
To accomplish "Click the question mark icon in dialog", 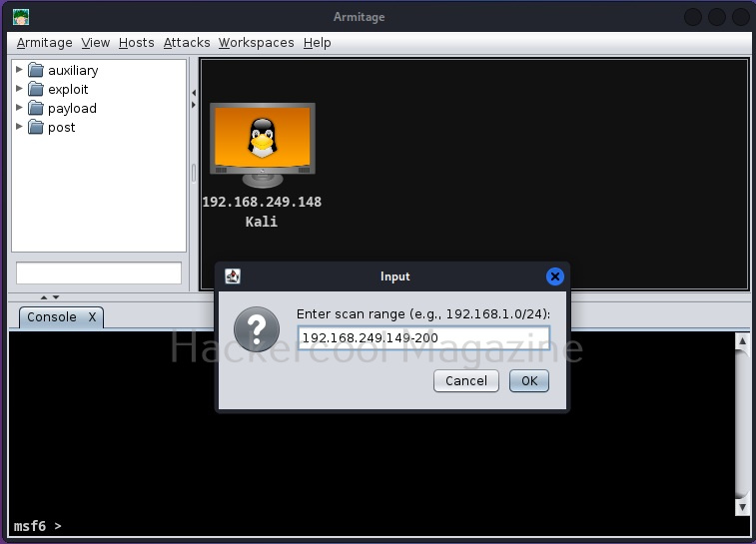I will click(257, 329).
